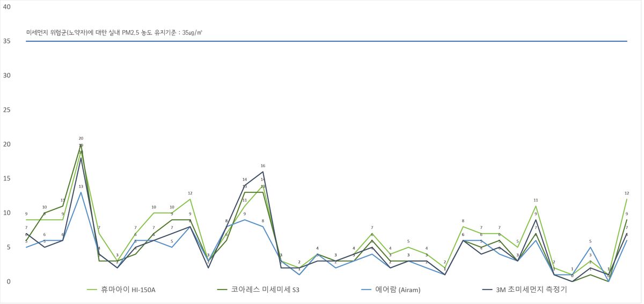Click the y-axis label 40
The image size is (644, 304).
[6, 6]
